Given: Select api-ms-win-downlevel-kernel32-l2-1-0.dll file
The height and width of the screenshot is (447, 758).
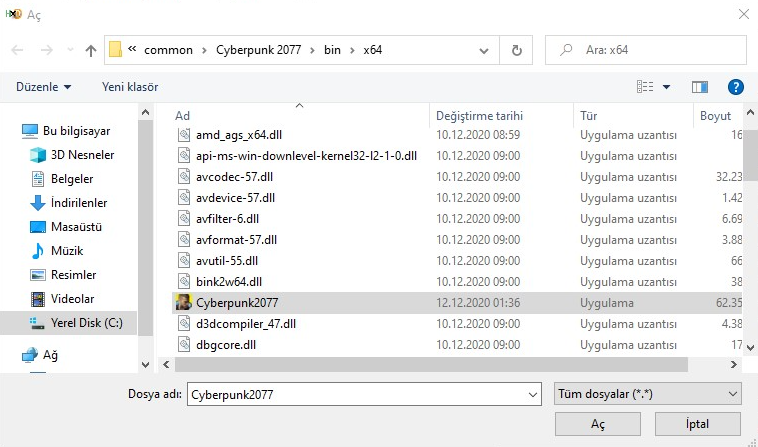Looking at the screenshot, I should [x=306, y=156].
